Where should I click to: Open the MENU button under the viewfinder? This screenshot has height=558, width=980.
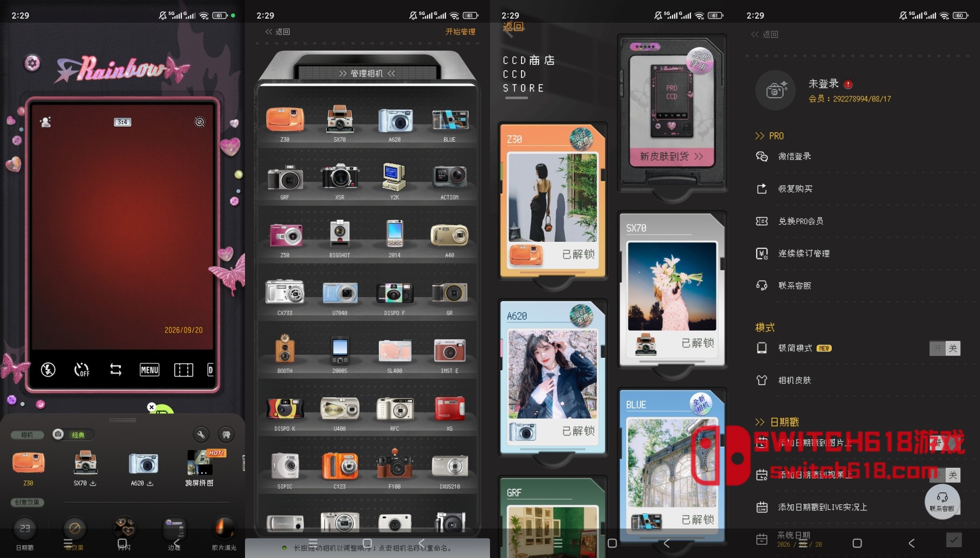[149, 369]
